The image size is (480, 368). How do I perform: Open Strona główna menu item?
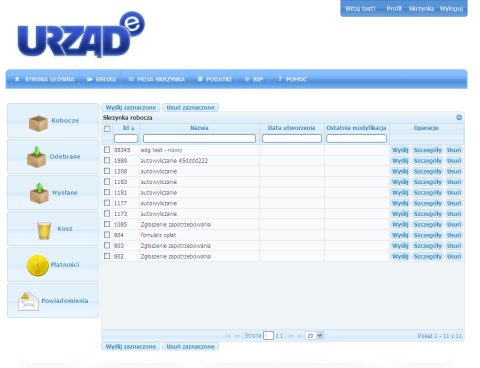pyautogui.click(x=45, y=79)
